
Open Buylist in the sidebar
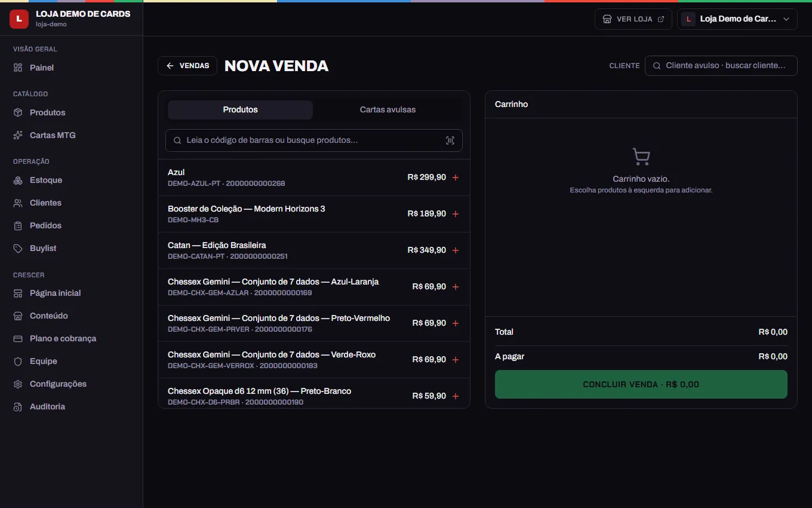tap(72, 248)
